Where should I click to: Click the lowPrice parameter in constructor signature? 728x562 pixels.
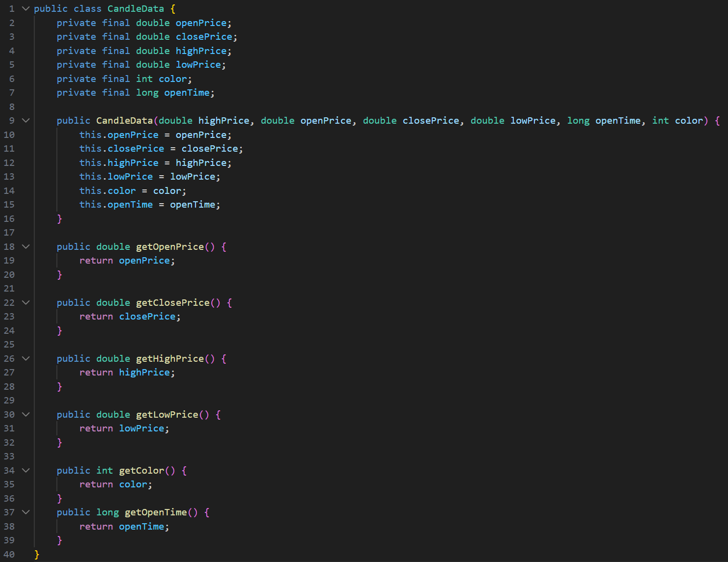(533, 121)
